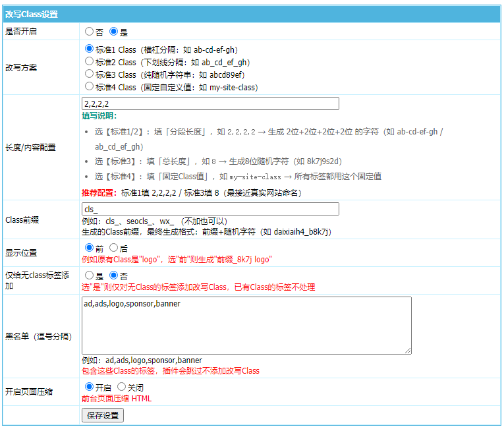Click the Class前缀 label

[22, 219]
